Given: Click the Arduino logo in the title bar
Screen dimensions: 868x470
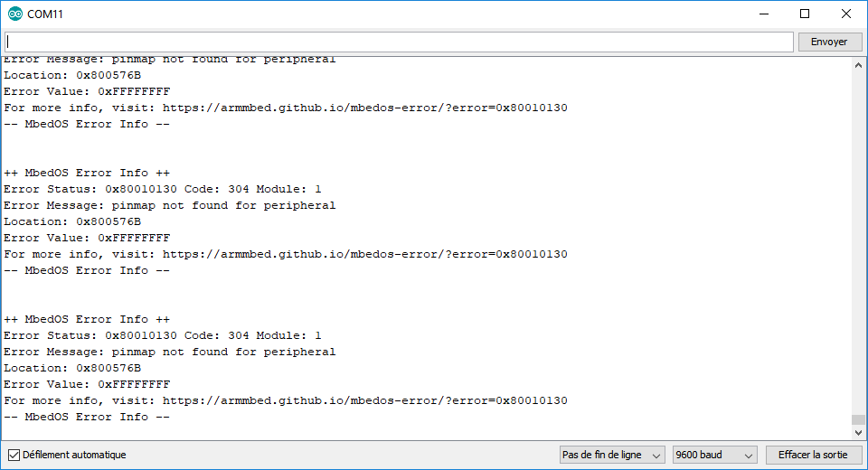Looking at the screenshot, I should point(14,14).
